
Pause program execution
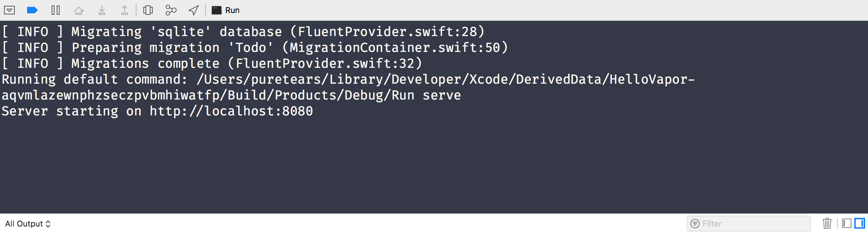(56, 10)
